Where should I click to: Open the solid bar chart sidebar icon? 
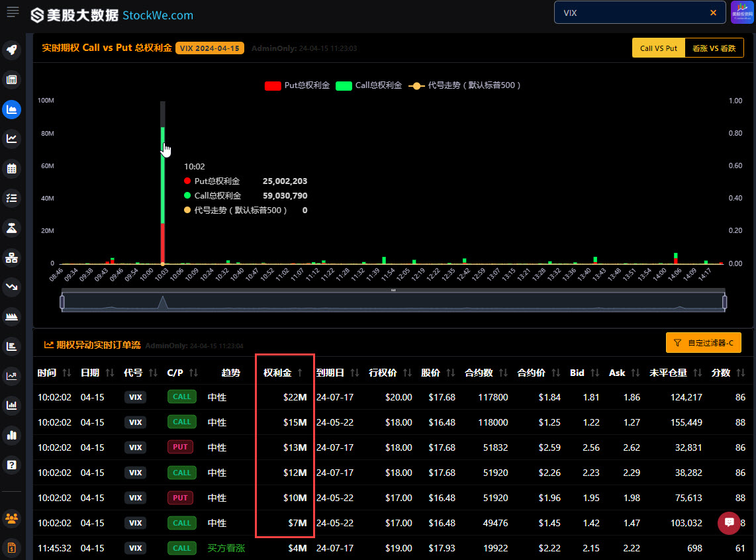coord(11,435)
